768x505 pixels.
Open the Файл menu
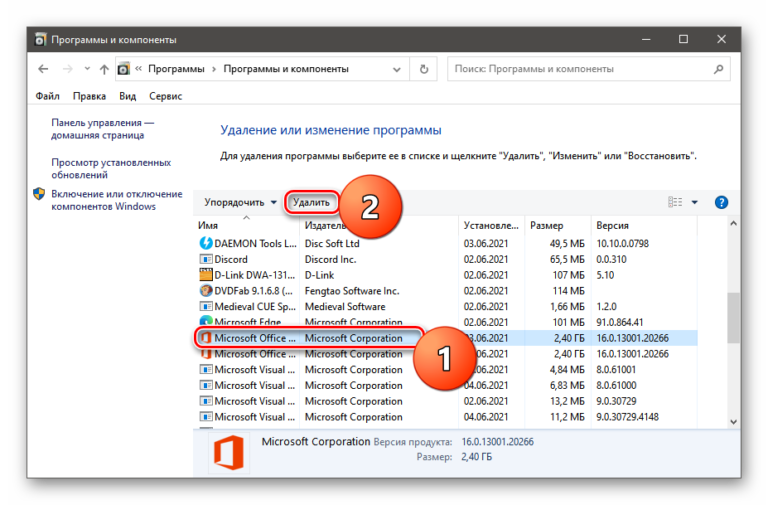click(x=48, y=96)
